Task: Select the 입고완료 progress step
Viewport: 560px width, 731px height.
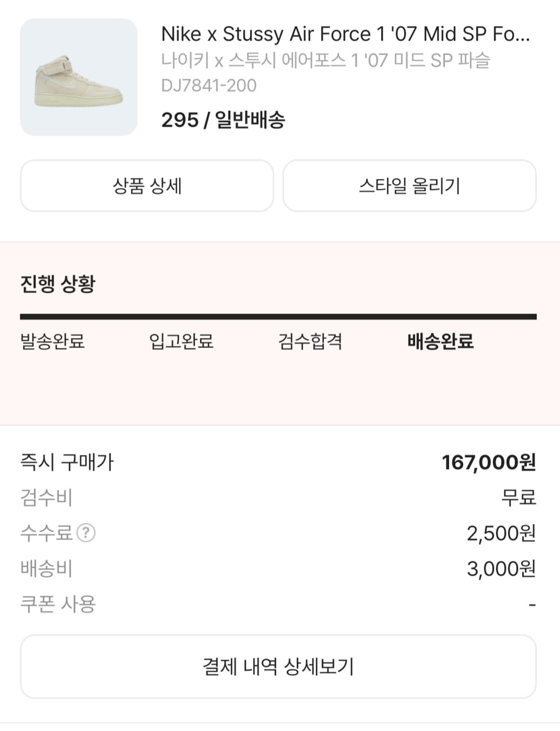Action: pos(181,342)
